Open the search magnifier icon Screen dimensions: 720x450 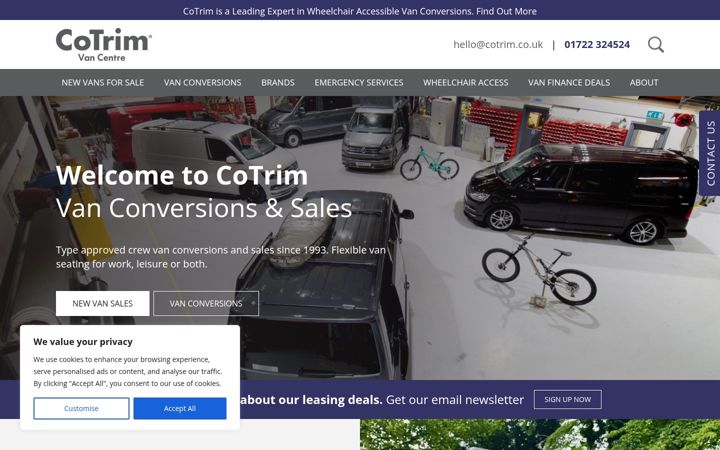pos(656,45)
